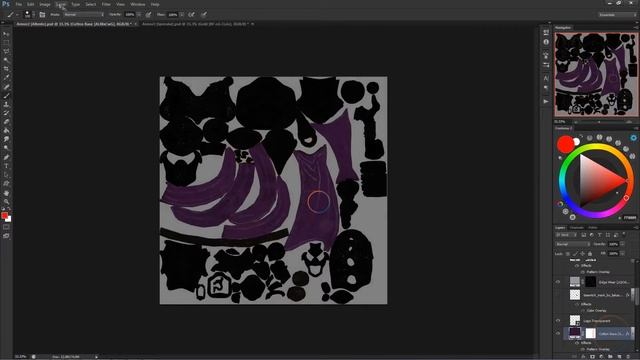Delete layer using the trash icon
Image resolution: width=640 pixels, height=360 pixels.
[x=629, y=357]
